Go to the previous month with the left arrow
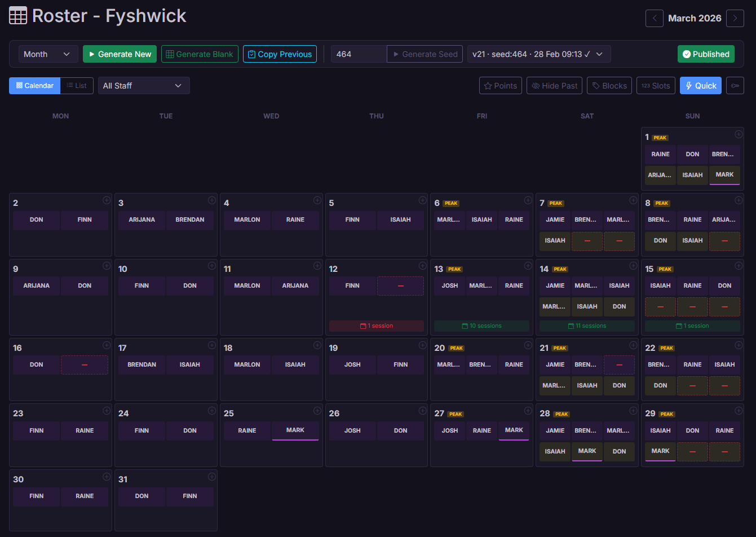756x537 pixels. pos(654,18)
